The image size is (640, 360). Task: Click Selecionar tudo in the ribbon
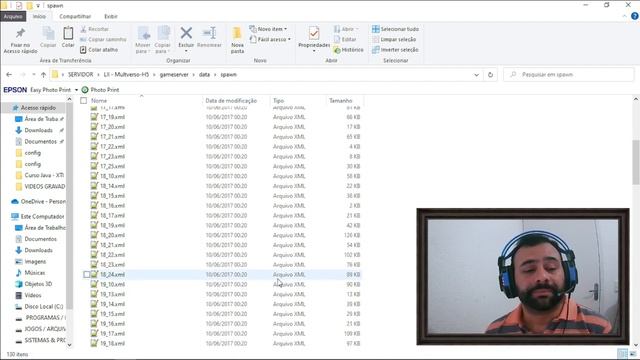pyautogui.click(x=395, y=29)
